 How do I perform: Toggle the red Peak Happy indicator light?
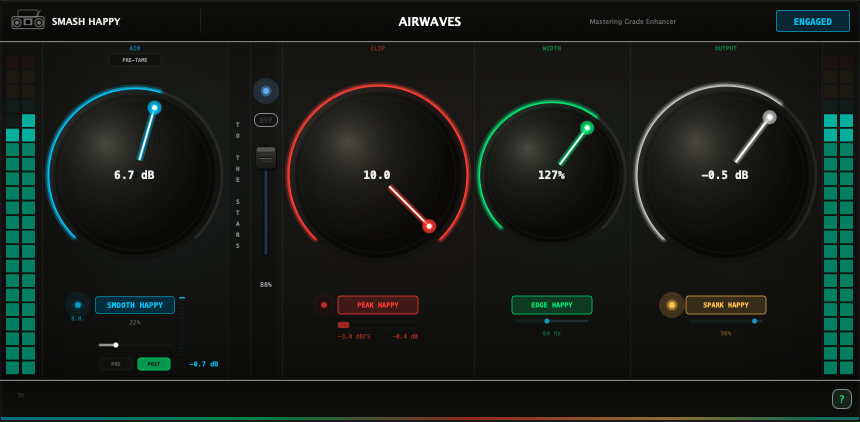pos(324,305)
